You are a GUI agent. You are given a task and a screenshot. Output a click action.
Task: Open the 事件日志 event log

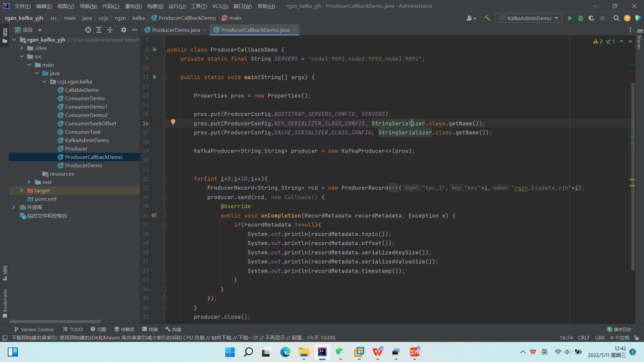[x=619, y=329]
